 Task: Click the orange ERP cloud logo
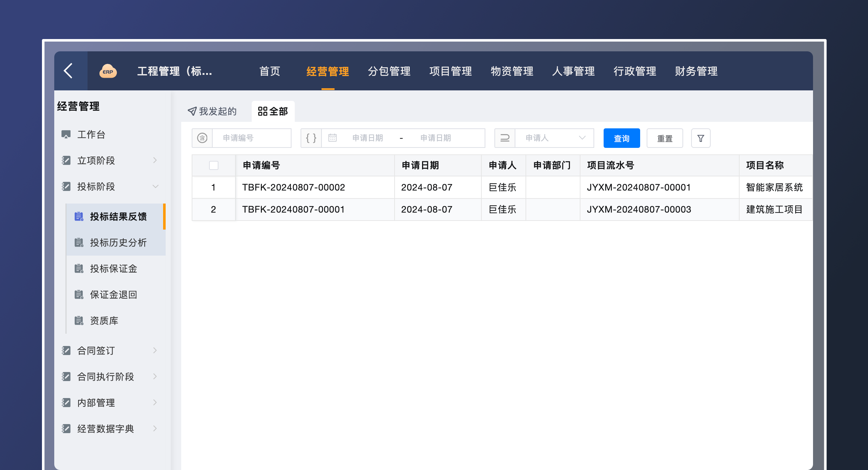[x=108, y=71]
